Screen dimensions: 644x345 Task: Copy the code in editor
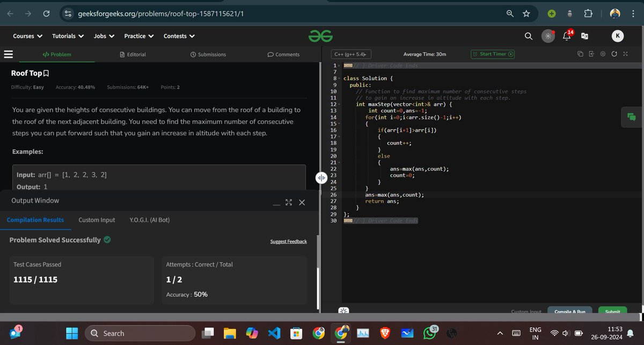click(580, 54)
